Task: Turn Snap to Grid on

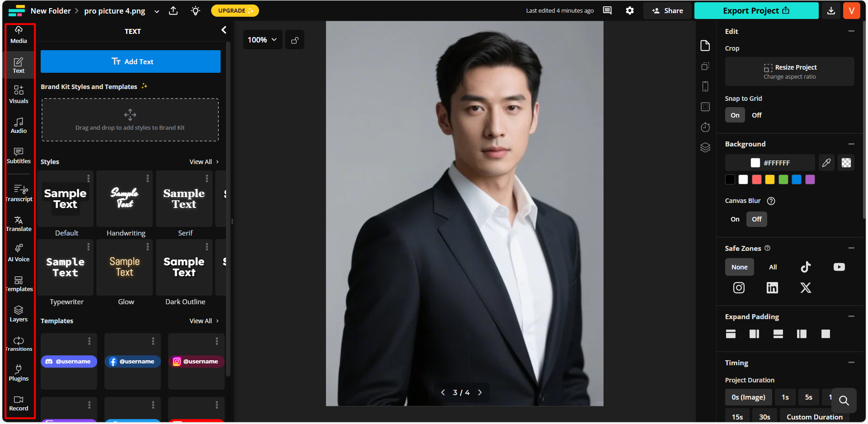Action: tap(735, 115)
